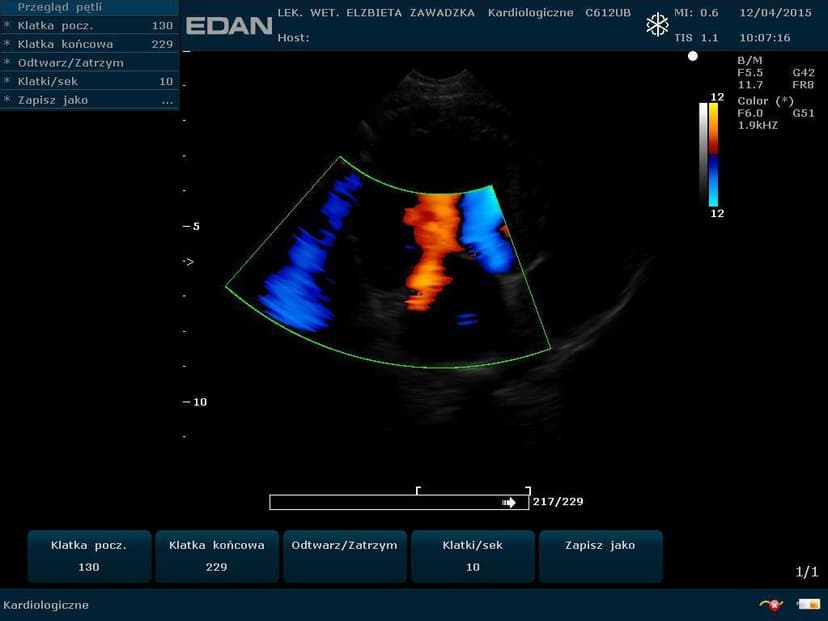Viewport: 828px width, 621px height.
Task: Click the arrow playhead in cine bar
Action: coord(509,502)
